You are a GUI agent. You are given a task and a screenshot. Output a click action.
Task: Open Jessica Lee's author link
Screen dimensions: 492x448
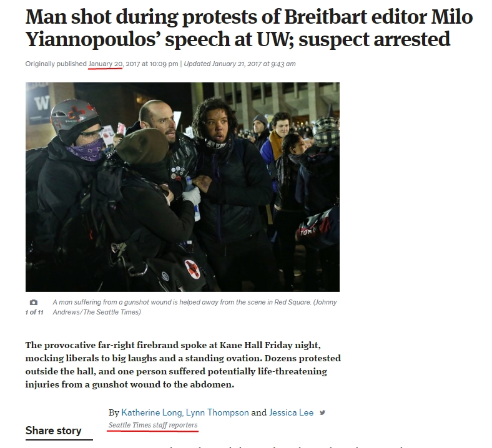[291, 412]
